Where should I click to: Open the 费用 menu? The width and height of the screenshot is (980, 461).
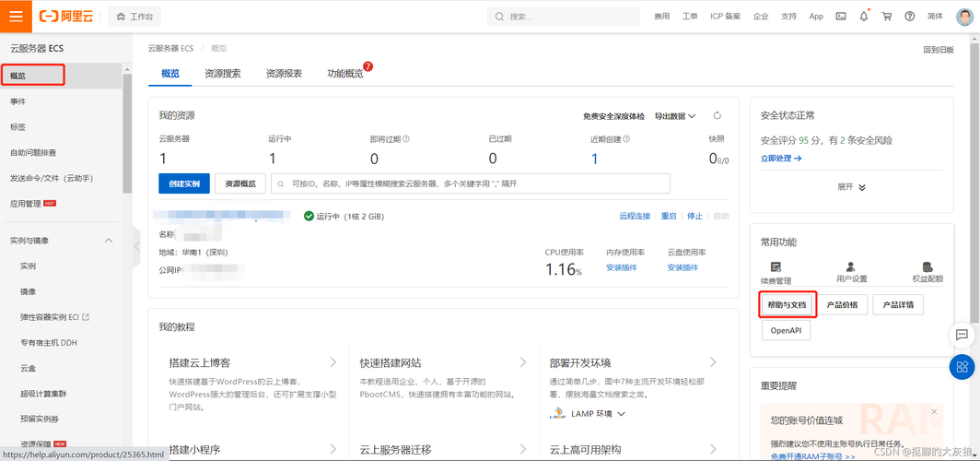pos(662,17)
